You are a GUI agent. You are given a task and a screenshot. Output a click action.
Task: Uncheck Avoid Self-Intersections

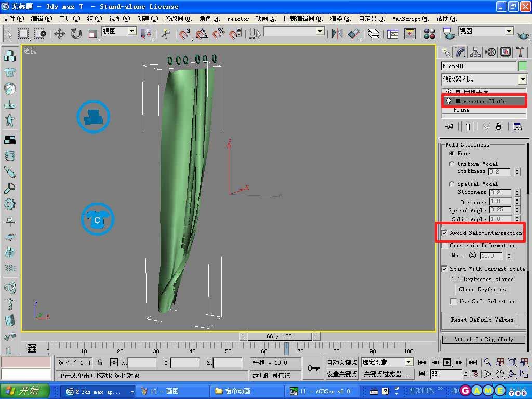[x=445, y=233]
